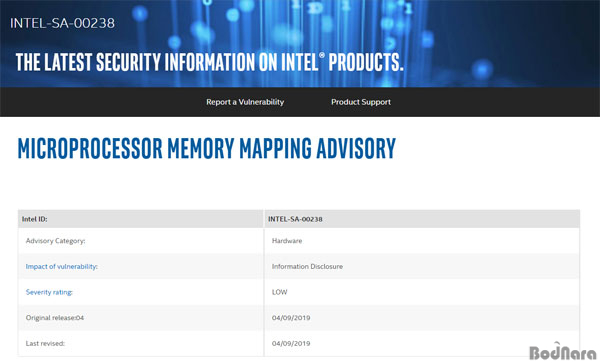600x363 pixels.
Task: Select the 'Hardware' category value
Action: tap(287, 241)
